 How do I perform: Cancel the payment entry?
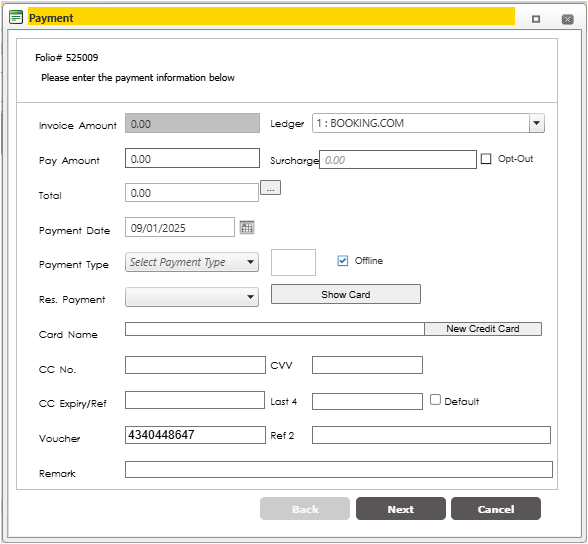click(496, 509)
